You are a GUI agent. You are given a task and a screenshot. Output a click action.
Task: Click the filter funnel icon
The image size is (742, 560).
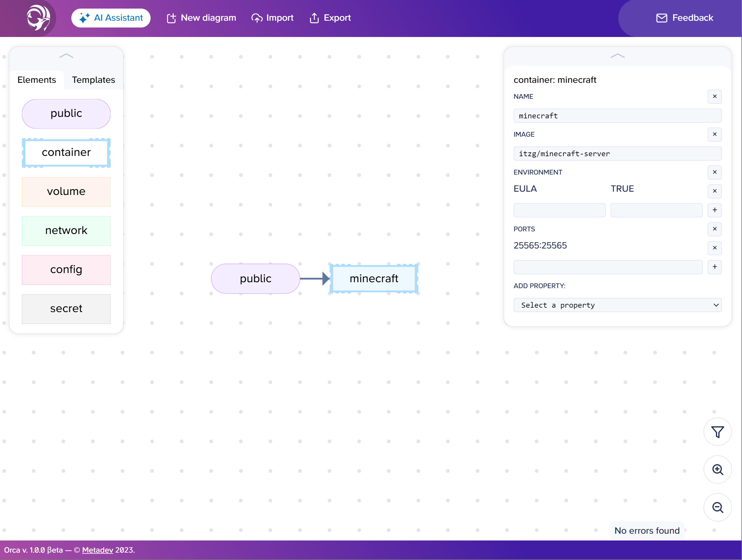point(717,432)
